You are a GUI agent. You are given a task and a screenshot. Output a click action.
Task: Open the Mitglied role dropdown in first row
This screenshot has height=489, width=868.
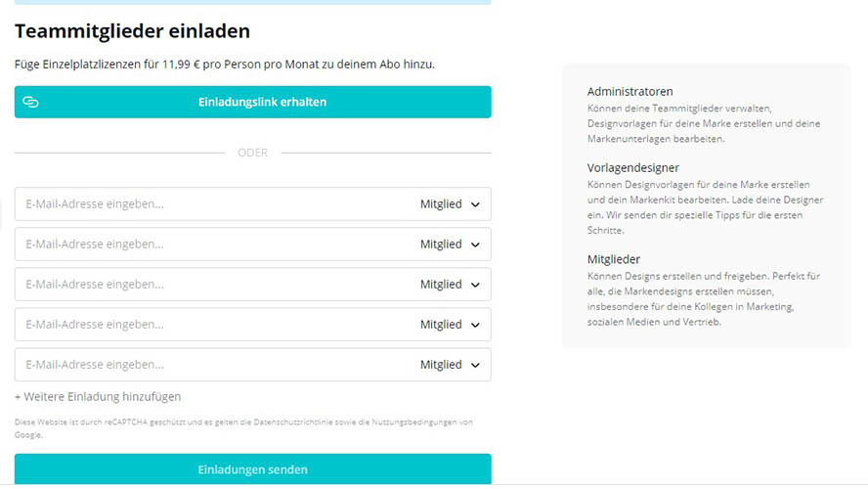coord(450,203)
